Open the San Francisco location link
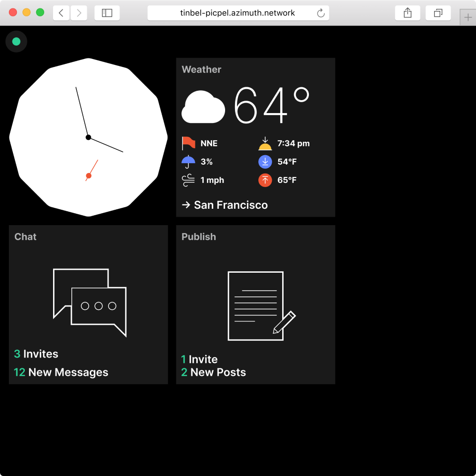Screen dimensions: 476x476 [225, 205]
